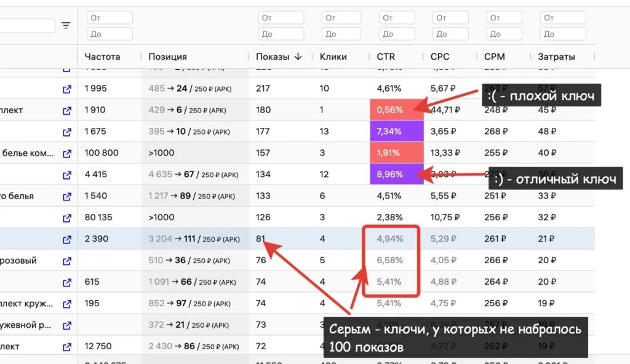Focus the "До" field above Затраты
Viewport: 630px width, 364px height.
(562, 34)
